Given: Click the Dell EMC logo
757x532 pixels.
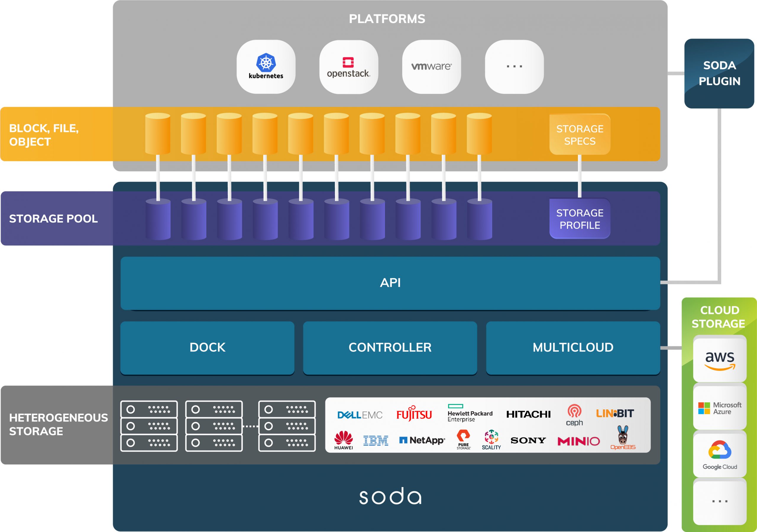Looking at the screenshot, I should pos(360,415).
